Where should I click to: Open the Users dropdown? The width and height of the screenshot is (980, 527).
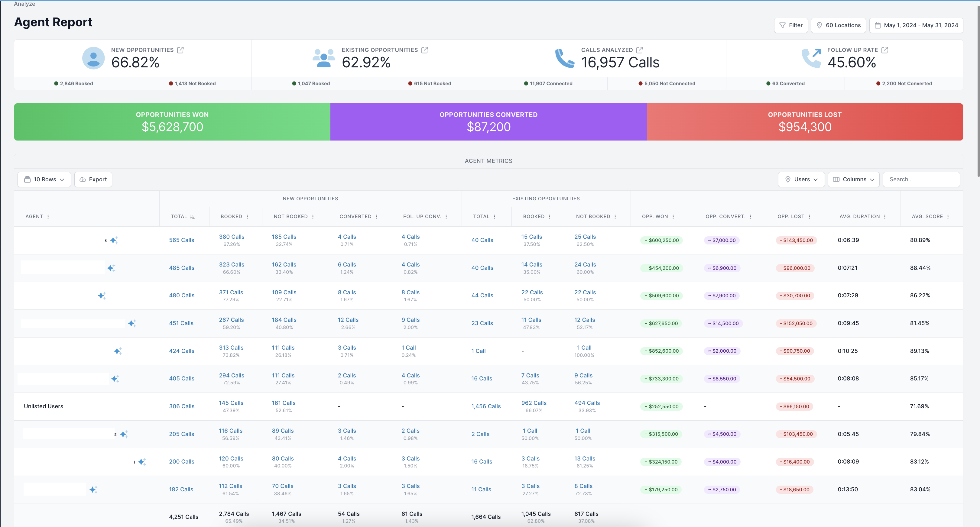tap(801, 179)
